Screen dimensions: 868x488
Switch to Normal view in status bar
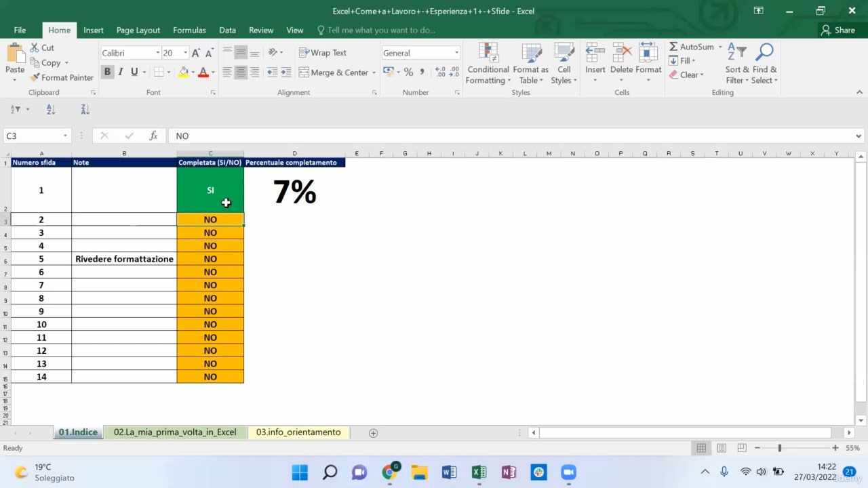pos(701,448)
